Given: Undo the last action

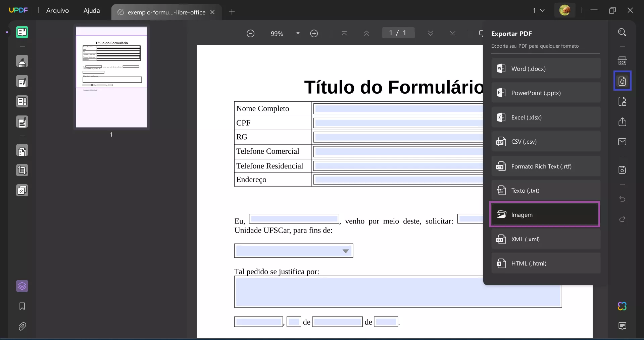Looking at the screenshot, I should [623, 199].
